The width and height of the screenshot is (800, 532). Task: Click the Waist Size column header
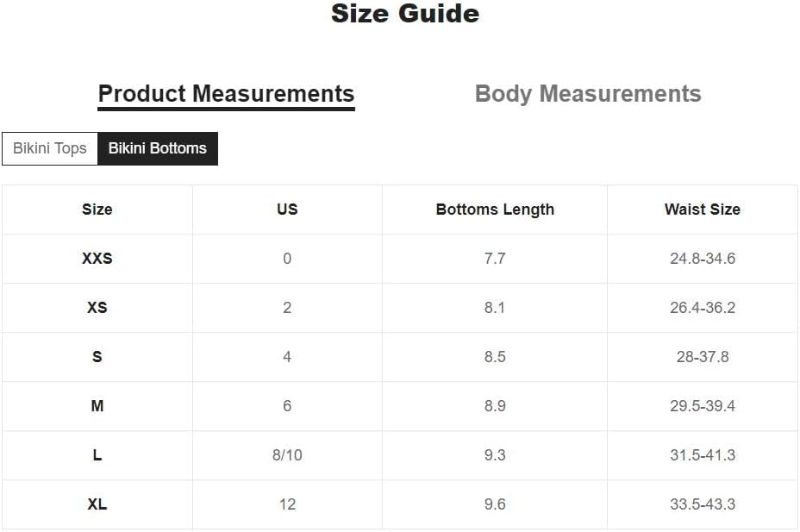click(702, 210)
